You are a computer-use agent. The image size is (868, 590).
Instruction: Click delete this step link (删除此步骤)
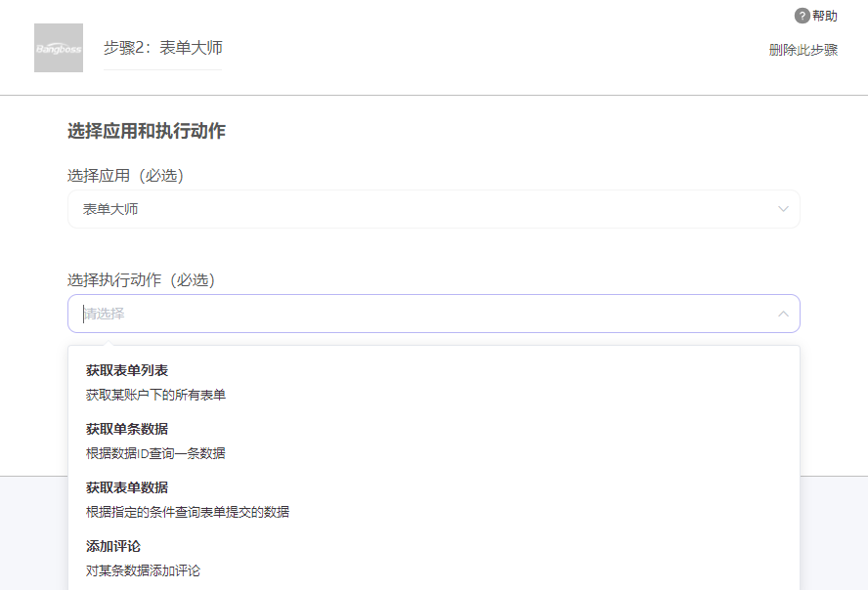(803, 50)
